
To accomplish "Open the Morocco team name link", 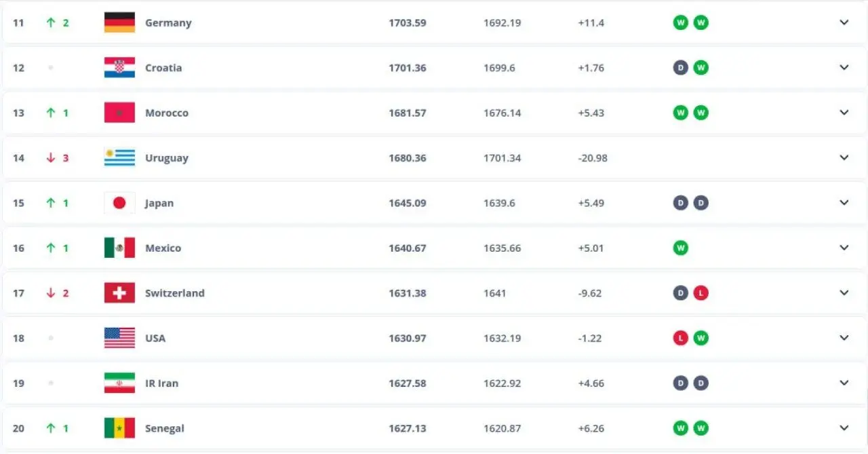I will tap(167, 113).
